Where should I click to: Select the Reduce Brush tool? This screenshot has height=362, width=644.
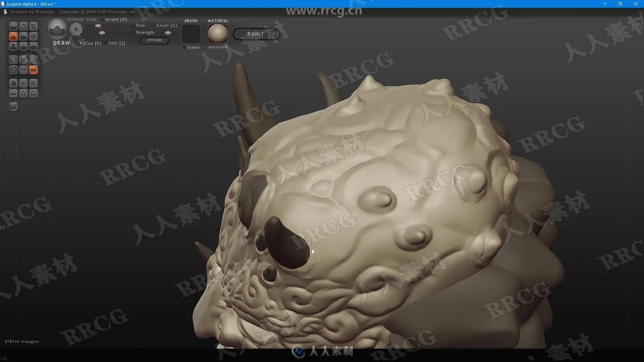tap(13, 60)
